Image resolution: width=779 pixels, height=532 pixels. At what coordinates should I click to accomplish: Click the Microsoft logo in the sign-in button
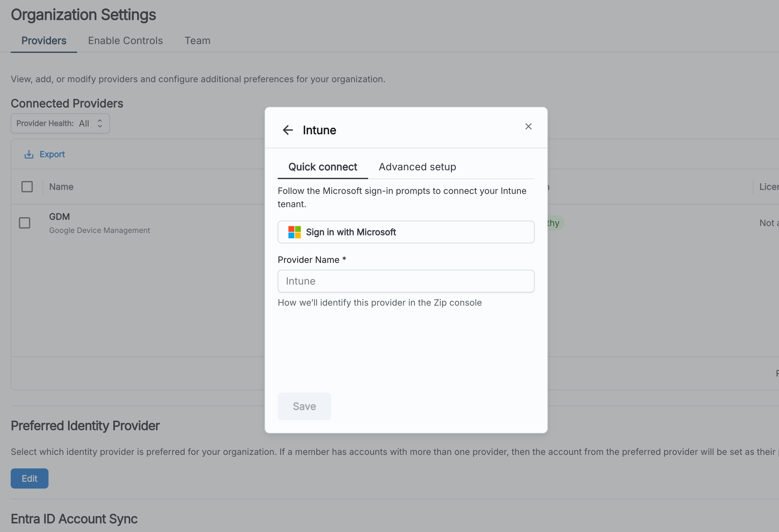[294, 232]
